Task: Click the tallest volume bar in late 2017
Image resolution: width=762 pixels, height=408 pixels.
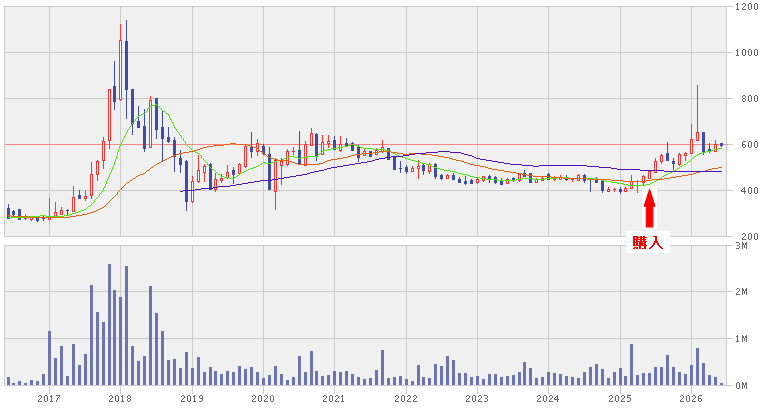Action: (109, 324)
